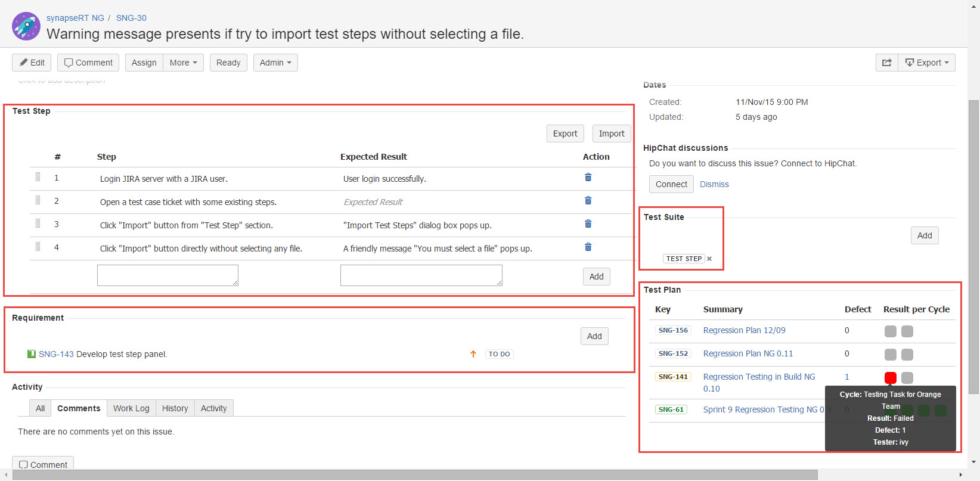The height and width of the screenshot is (481, 980).
Task: Grab the drag handle of step 2
Action: tap(38, 200)
